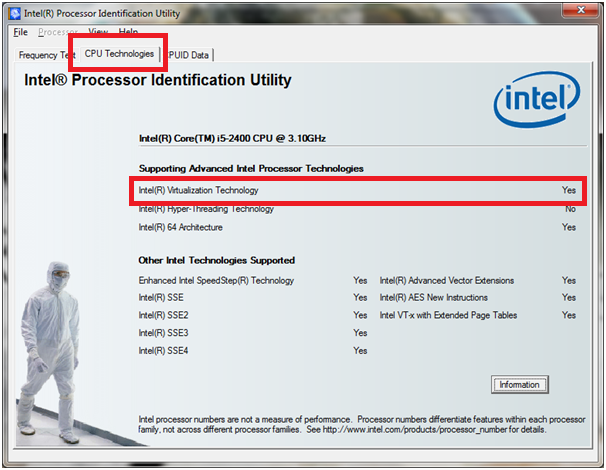Click the Core i5-2400 CPU name heading
606x470 pixels.
point(232,138)
